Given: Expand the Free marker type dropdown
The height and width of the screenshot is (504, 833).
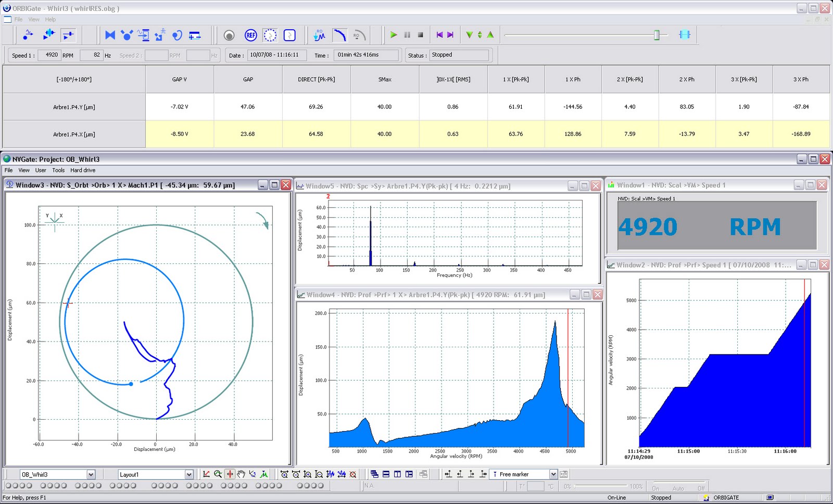Looking at the screenshot, I should click(553, 474).
